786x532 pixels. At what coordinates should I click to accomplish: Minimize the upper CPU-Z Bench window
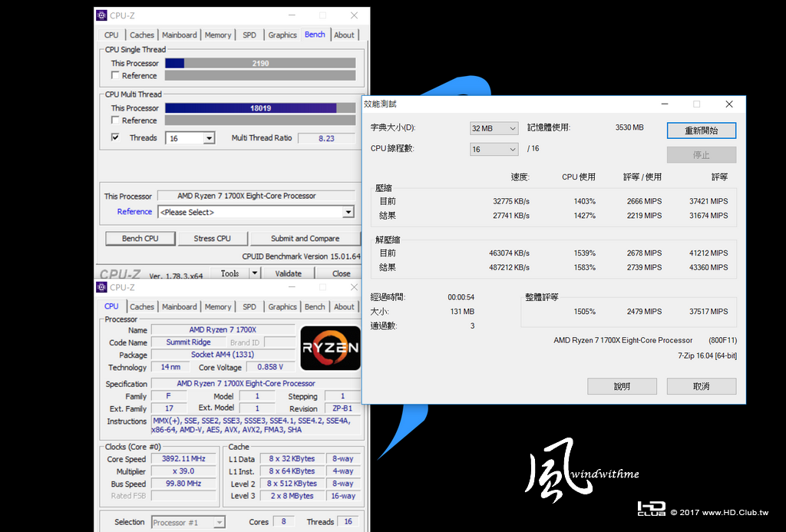click(x=292, y=15)
